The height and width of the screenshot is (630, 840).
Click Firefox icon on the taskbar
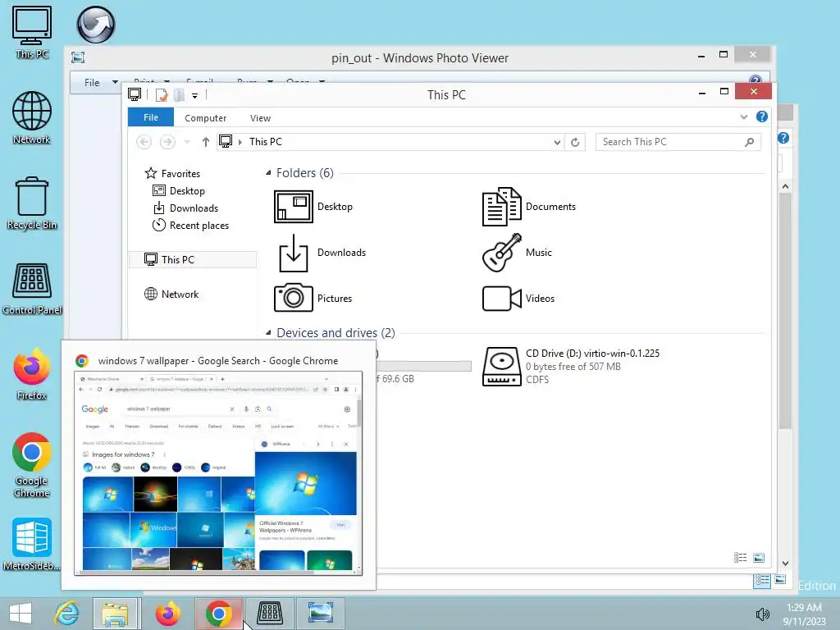[x=167, y=614]
